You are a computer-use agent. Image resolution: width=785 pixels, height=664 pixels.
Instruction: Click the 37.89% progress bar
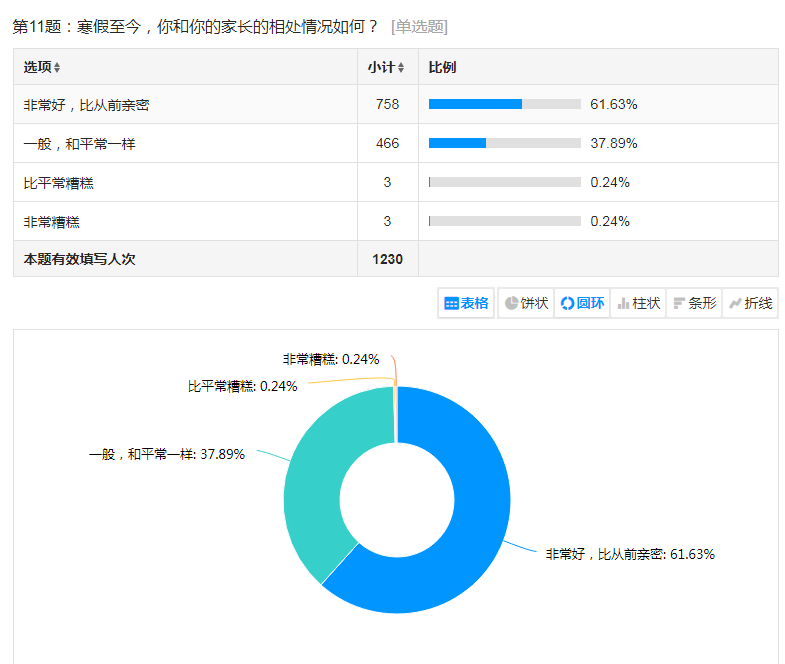coord(504,143)
